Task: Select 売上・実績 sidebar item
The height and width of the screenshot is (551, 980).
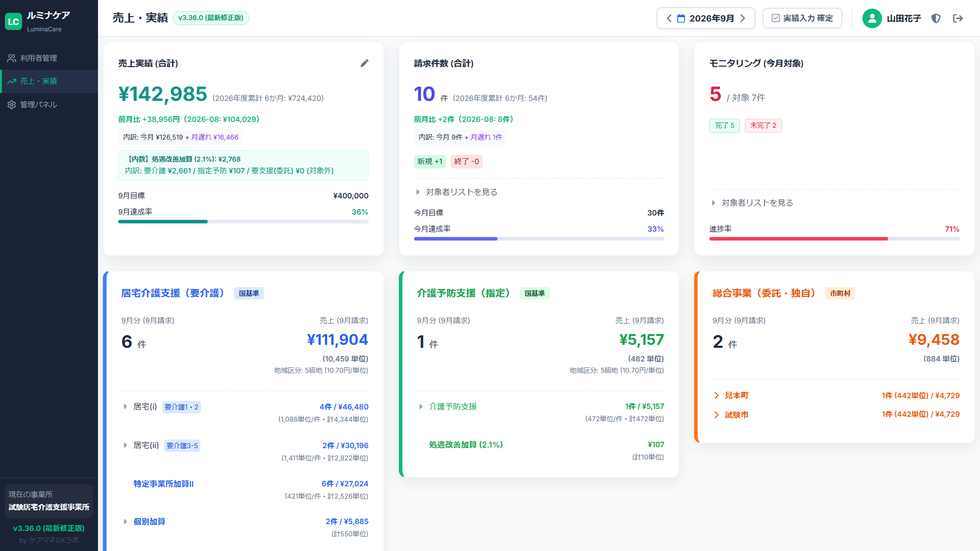Action: tap(49, 81)
